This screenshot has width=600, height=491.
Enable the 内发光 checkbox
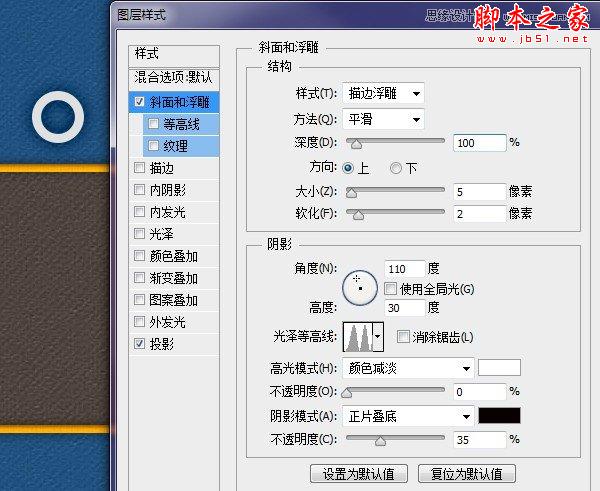(x=139, y=212)
